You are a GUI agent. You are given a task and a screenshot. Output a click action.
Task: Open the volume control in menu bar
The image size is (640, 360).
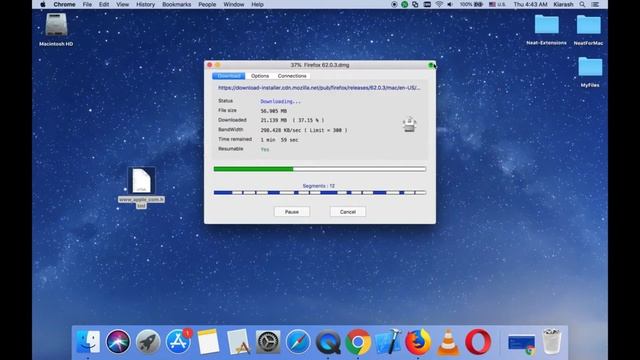pos(450,4)
